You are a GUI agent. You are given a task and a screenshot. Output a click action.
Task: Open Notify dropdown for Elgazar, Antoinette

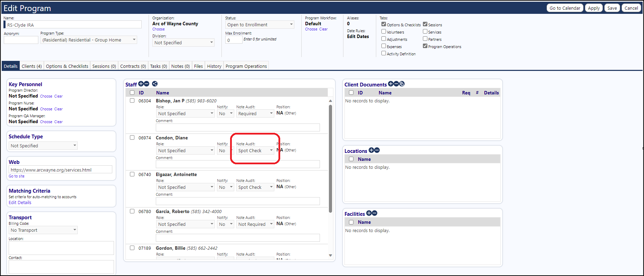click(226, 187)
